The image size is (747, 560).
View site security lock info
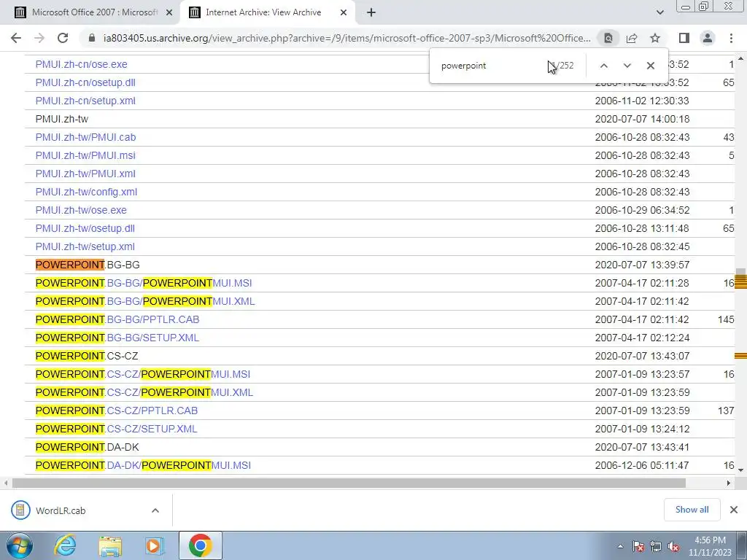tap(92, 38)
